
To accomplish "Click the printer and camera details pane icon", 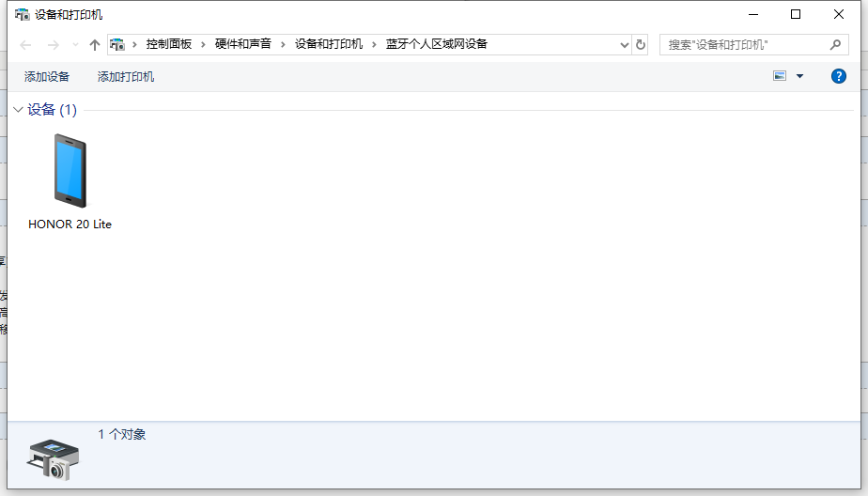I will [54, 459].
